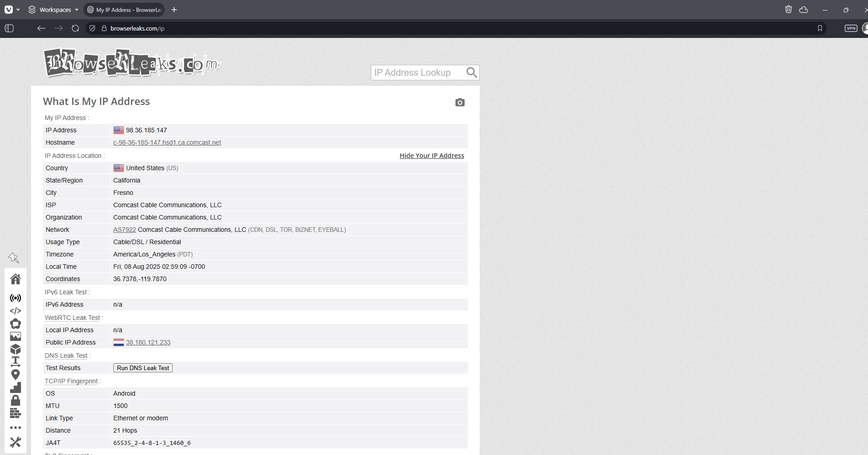This screenshot has width=868, height=455.
Task: Click the magnifier search icon in lookup box
Action: 471,73
